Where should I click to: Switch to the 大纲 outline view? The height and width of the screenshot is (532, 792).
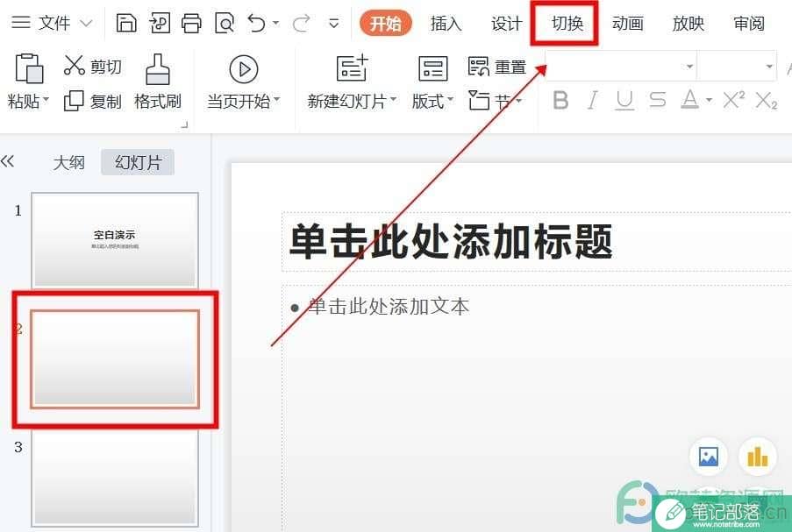[x=68, y=162]
